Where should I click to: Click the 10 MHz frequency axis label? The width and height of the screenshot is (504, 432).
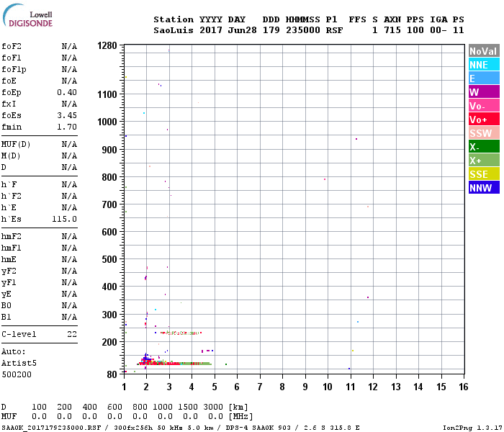click(x=328, y=387)
